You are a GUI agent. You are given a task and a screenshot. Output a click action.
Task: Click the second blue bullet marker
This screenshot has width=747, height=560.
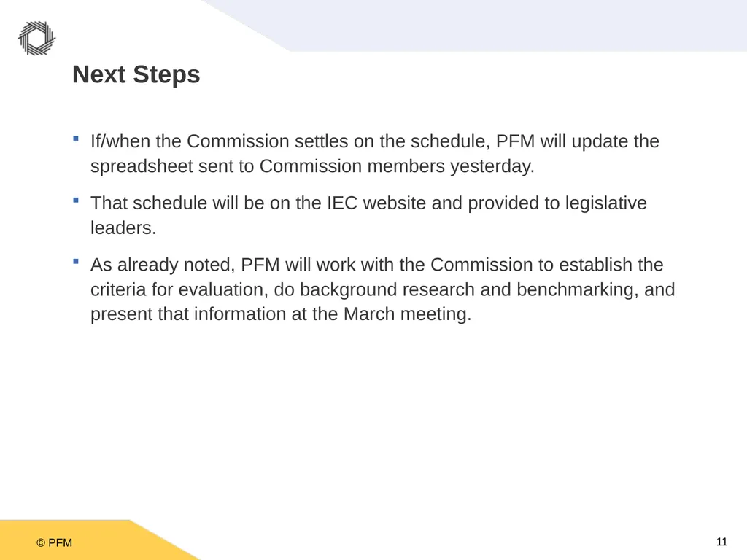76,201
